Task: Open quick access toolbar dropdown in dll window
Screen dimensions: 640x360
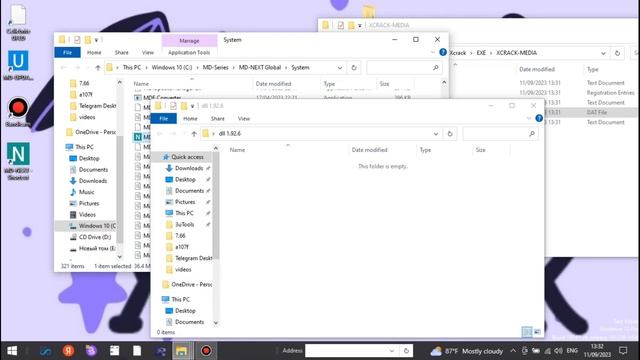Action: (193, 106)
